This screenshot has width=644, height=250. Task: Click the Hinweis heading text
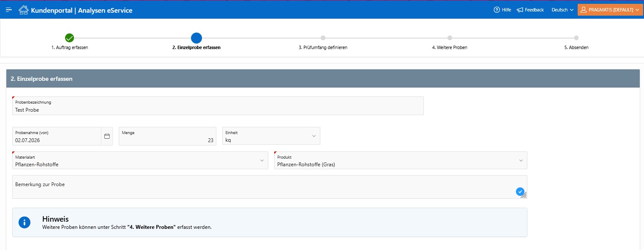[x=55, y=219]
